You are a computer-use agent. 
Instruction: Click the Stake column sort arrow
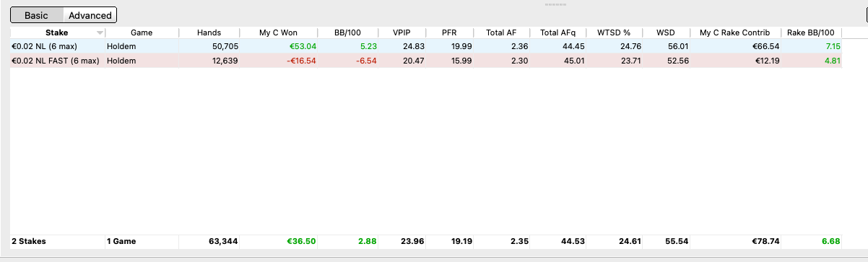point(100,33)
